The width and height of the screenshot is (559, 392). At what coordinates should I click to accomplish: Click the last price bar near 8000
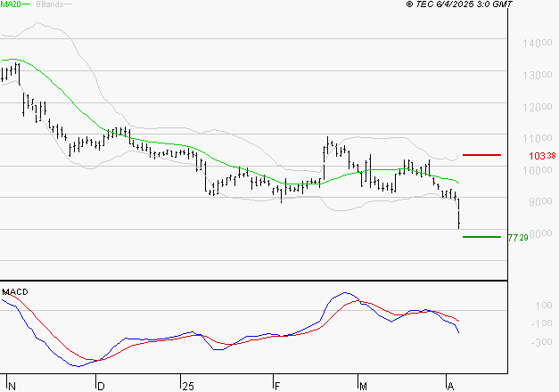[459, 214]
